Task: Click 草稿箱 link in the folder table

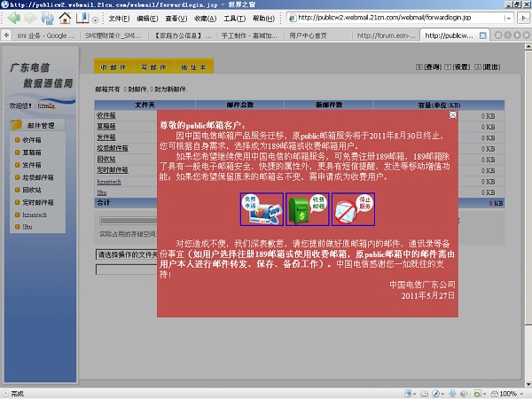Action: (106, 127)
